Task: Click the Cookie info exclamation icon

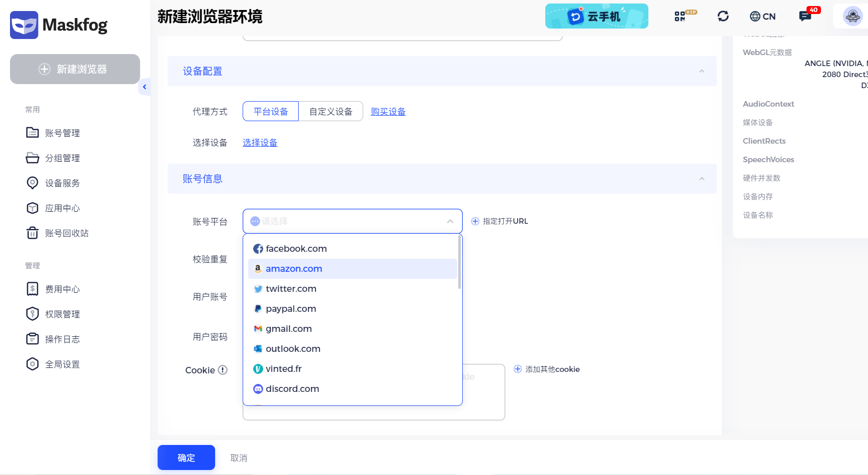Action: pyautogui.click(x=223, y=370)
